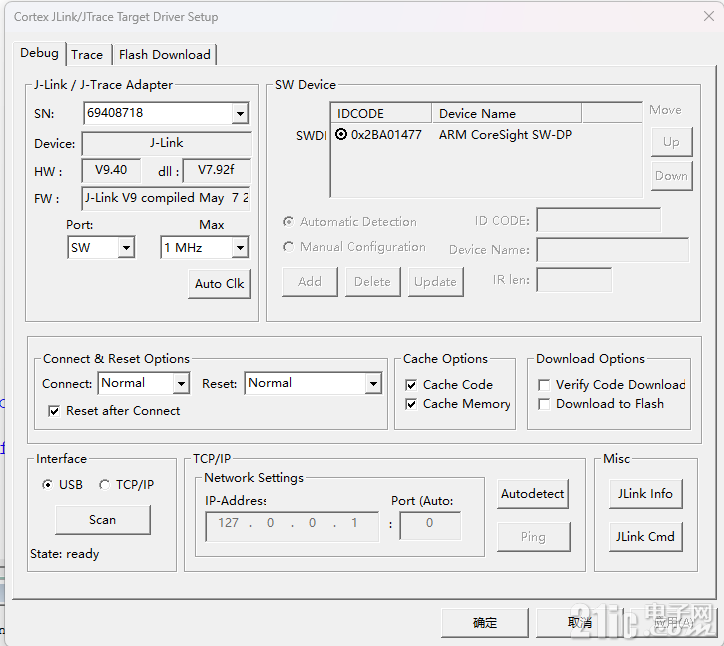Open the Flash Download tab
The width and height of the screenshot is (724, 646).
point(165,54)
